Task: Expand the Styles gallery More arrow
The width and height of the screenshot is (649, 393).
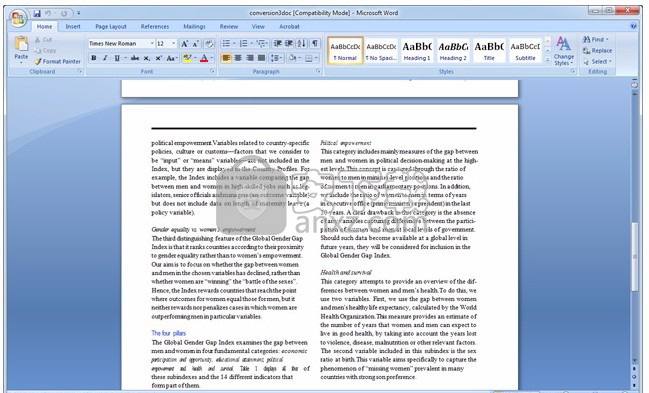Action: pyautogui.click(x=548, y=60)
